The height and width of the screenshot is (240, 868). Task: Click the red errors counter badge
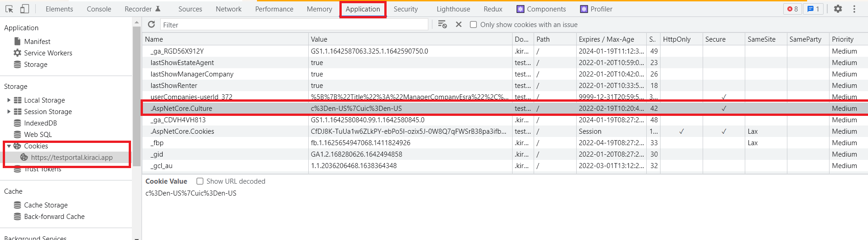click(792, 9)
